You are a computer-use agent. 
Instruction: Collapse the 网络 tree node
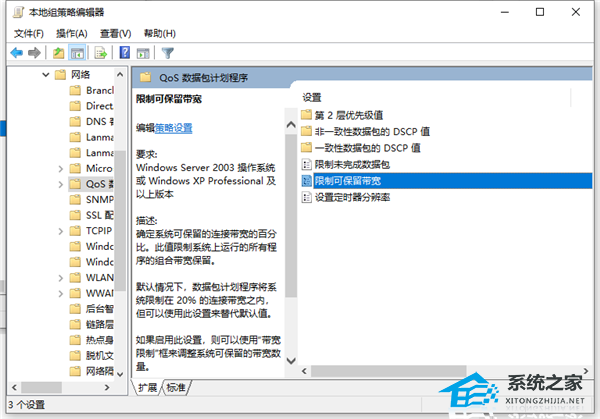[x=46, y=75]
